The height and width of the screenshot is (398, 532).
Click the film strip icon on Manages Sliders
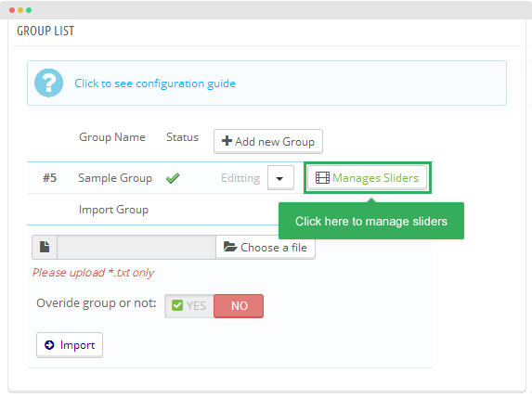point(322,177)
